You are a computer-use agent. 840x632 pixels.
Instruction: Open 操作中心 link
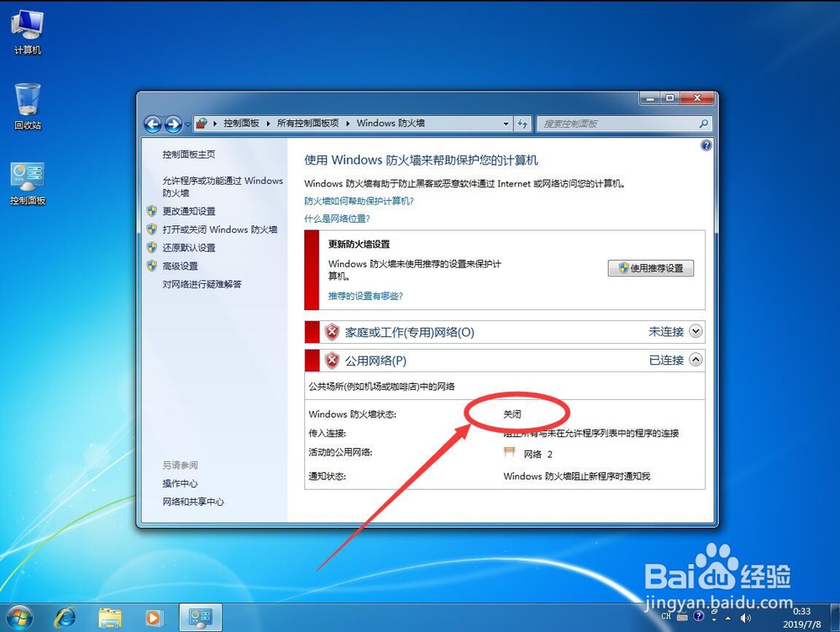coord(180,483)
